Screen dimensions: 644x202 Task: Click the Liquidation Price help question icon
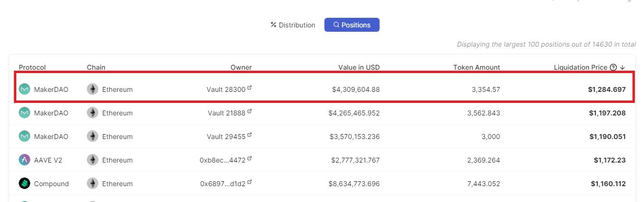coord(613,67)
